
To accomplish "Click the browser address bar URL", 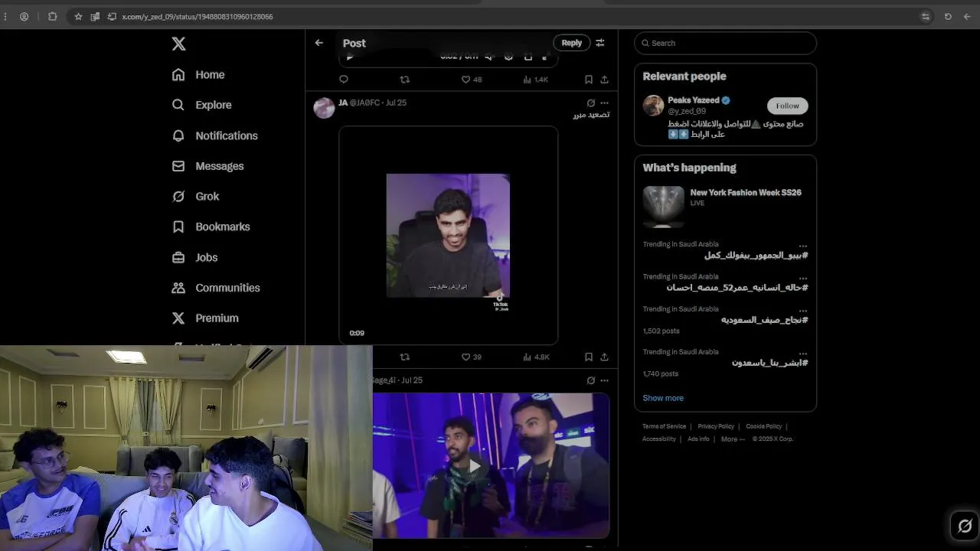I will coord(198,16).
